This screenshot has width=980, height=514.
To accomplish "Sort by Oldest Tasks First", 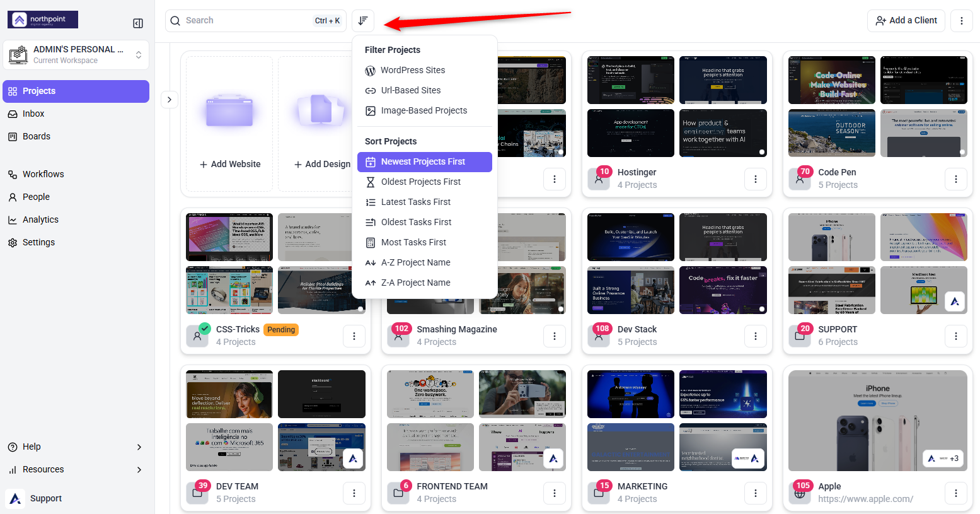I will pyautogui.click(x=425, y=223).
